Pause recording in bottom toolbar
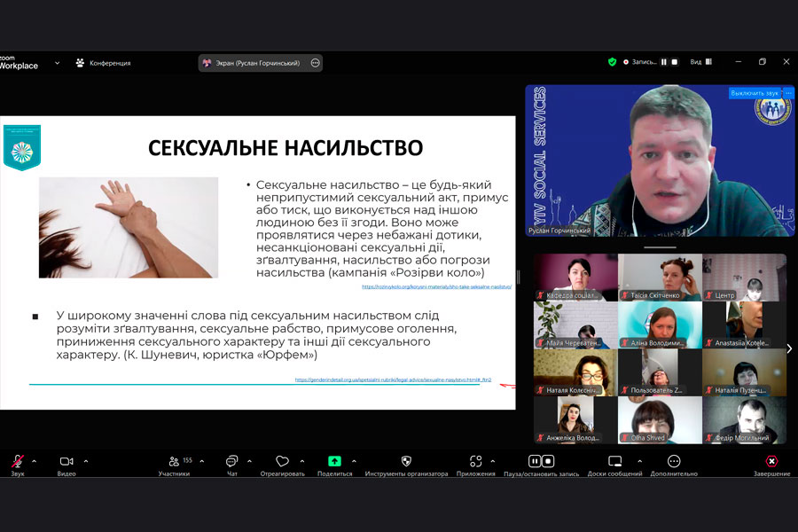798x532 pixels. [x=535, y=461]
